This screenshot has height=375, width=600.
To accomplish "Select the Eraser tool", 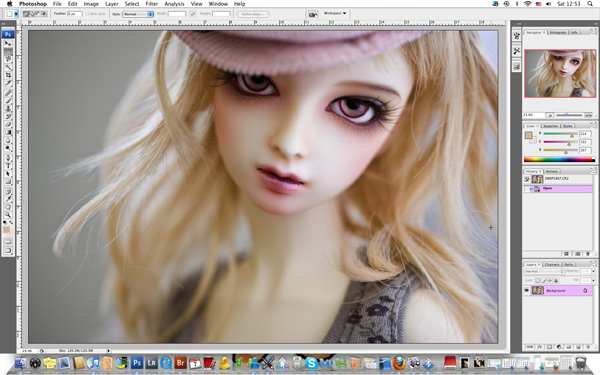I will [x=8, y=124].
